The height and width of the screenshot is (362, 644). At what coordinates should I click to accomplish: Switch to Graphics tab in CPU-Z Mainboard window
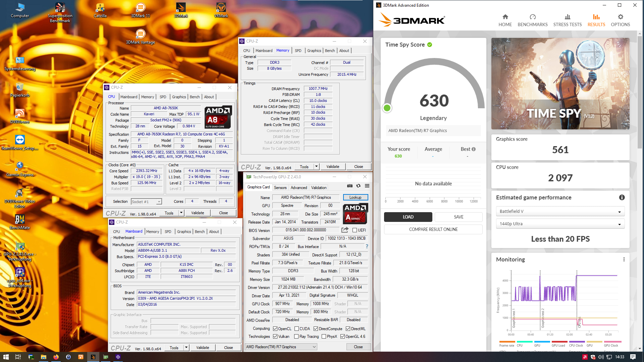pyautogui.click(x=184, y=232)
